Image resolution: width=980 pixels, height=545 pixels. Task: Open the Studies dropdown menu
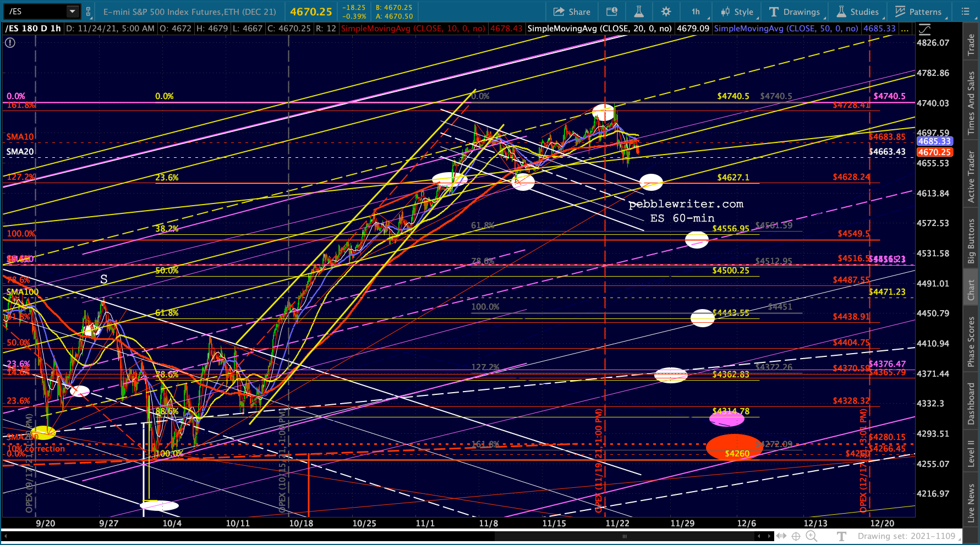(858, 12)
